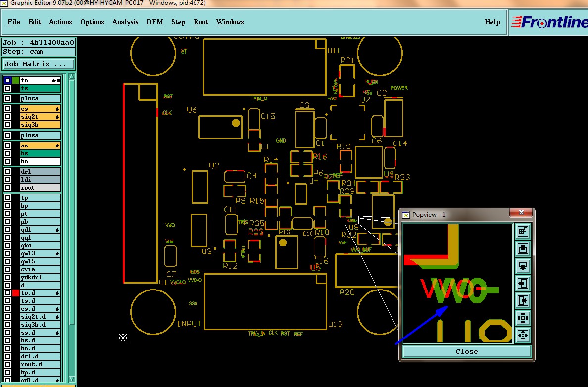The height and width of the screenshot is (387, 588).
Task: Toggle checkbox for layer rout
Action: tap(8, 188)
